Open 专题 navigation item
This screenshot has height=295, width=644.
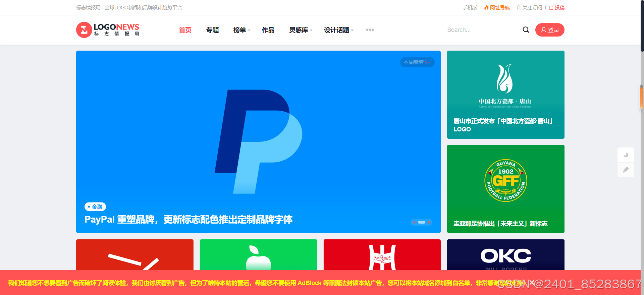212,30
